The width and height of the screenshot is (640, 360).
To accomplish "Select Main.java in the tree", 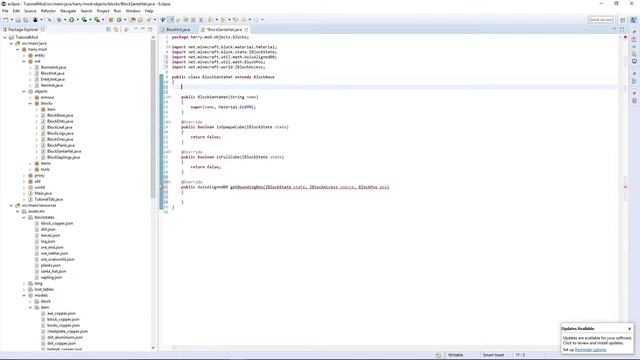I will coord(43,193).
